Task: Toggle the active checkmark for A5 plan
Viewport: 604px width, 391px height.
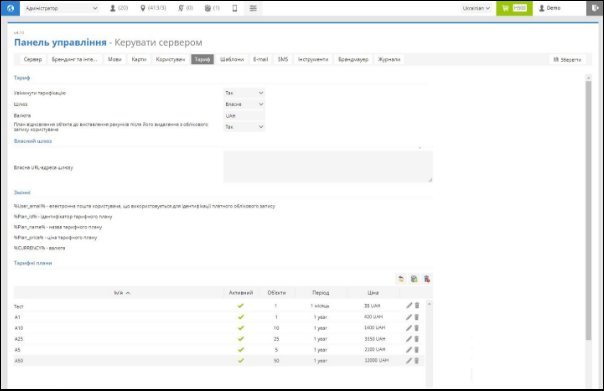Action: coord(241,350)
